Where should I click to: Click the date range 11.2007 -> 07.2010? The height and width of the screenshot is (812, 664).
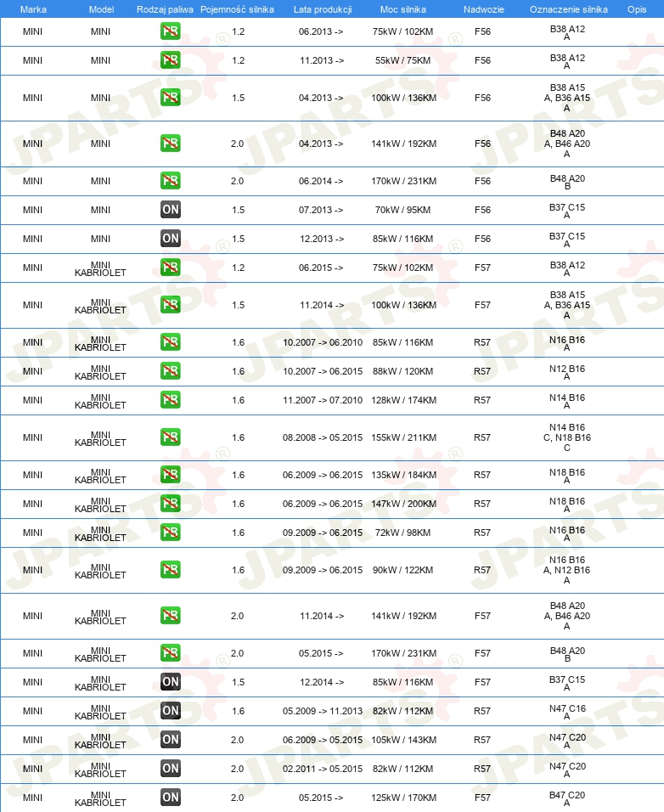pyautogui.click(x=323, y=400)
